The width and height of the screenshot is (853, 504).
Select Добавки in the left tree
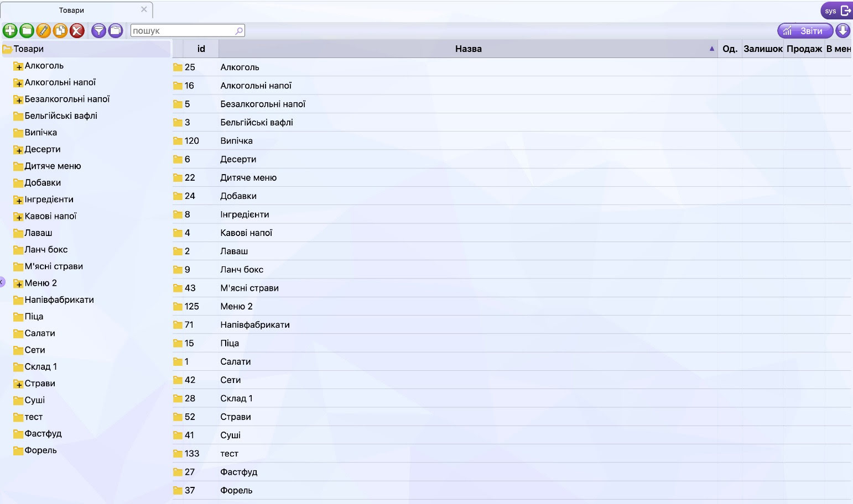pyautogui.click(x=43, y=182)
